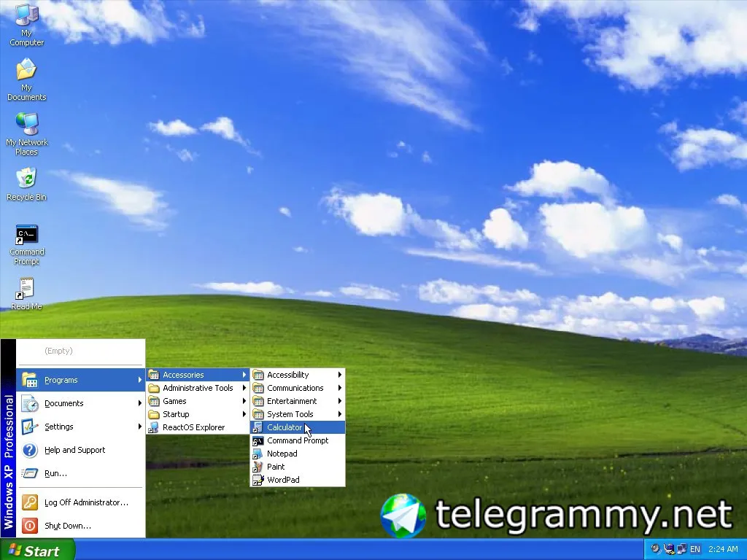This screenshot has height=560, width=747.
Task: Click the network connection tray icon
Action: click(x=682, y=549)
